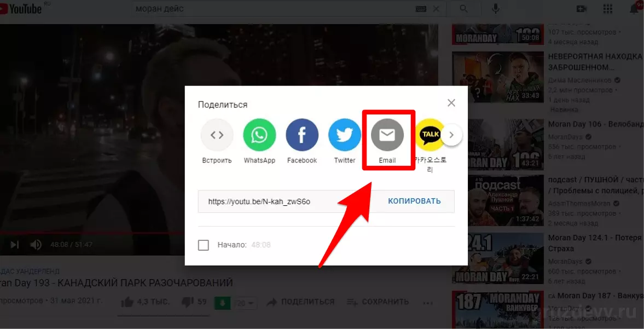Share the video on Facebook
The width and height of the screenshot is (644, 329).
[x=302, y=135]
